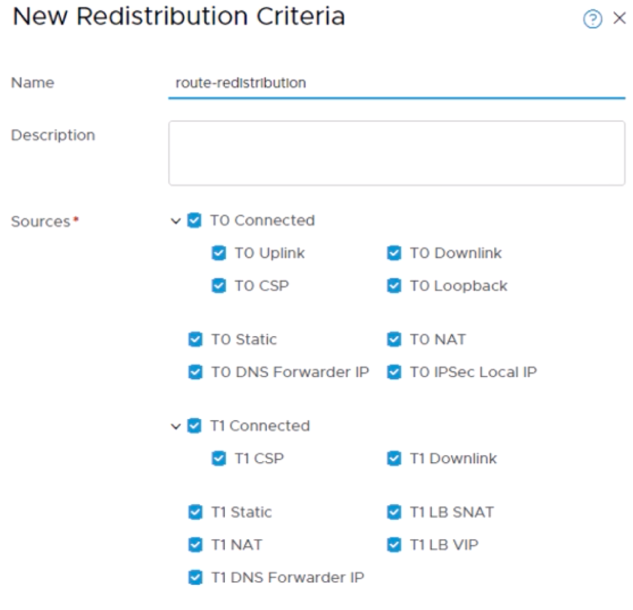Uncheck the T0 Uplink checkbox
Viewport: 633px width, 610px height.
[219, 253]
